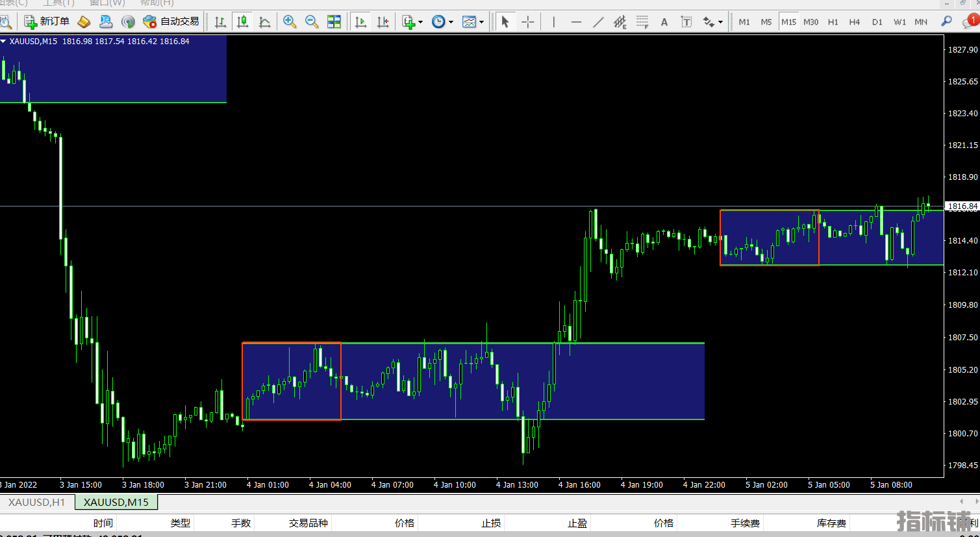Switch chart timeframe to M1
Image resolution: width=980 pixels, height=537 pixels.
pyautogui.click(x=744, y=21)
